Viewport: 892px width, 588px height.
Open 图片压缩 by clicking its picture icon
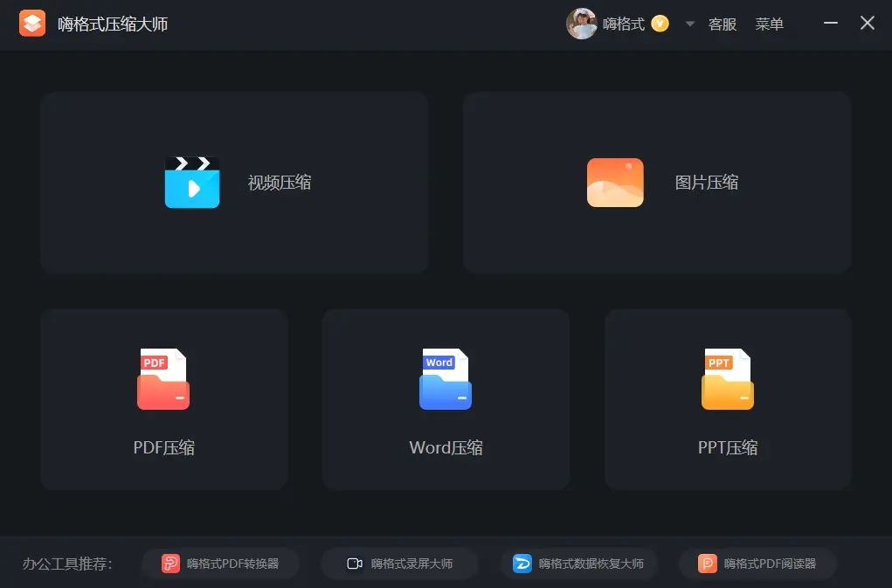(x=615, y=182)
